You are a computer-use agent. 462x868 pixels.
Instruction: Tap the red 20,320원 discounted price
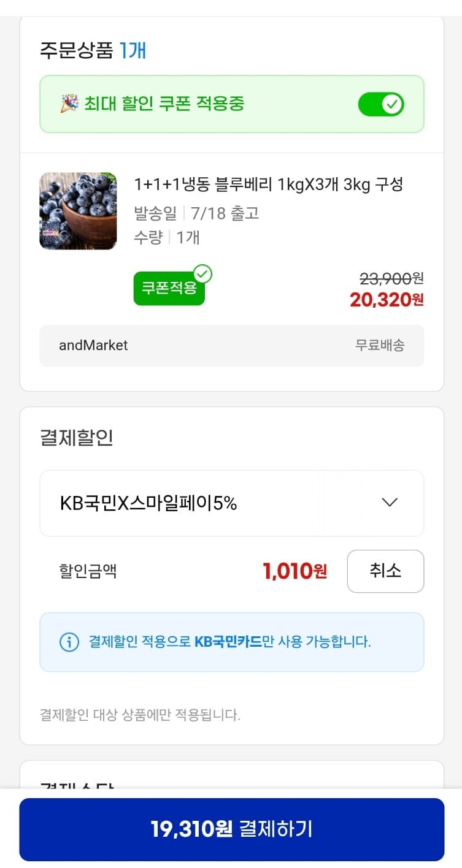(x=387, y=300)
